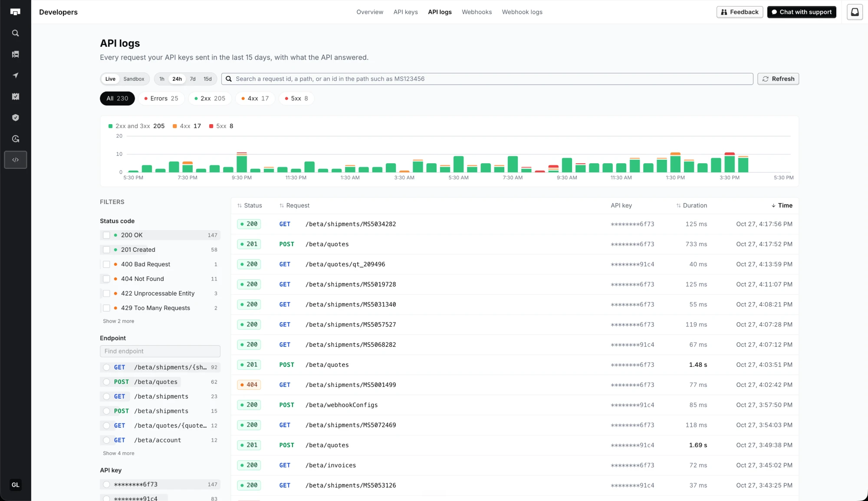Check the 400 Bad Request filter

[106, 264]
